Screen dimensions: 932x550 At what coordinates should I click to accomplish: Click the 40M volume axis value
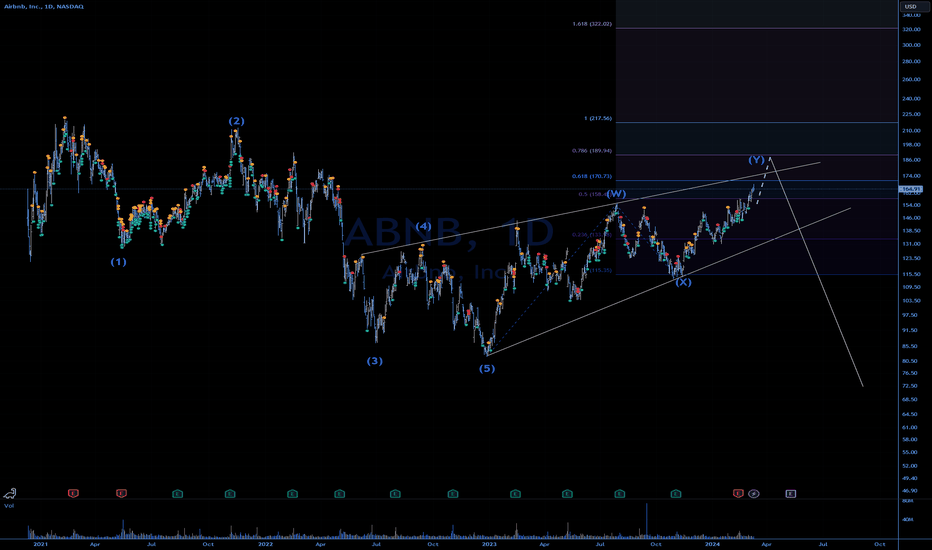[x=908, y=520]
